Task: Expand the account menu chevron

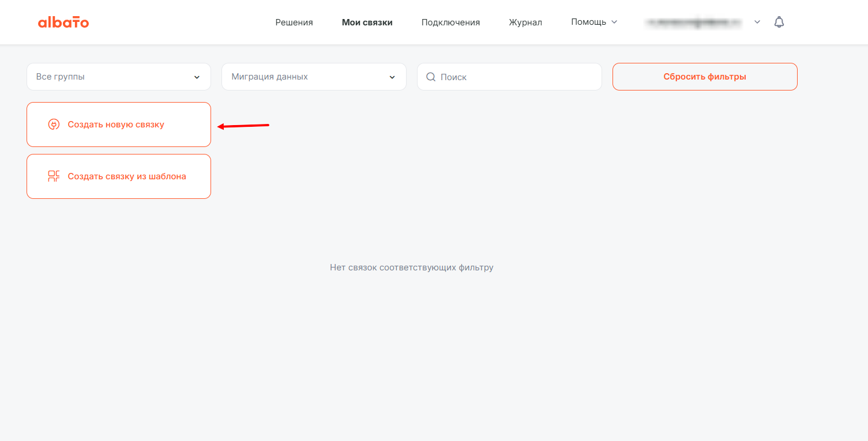Action: tap(757, 22)
